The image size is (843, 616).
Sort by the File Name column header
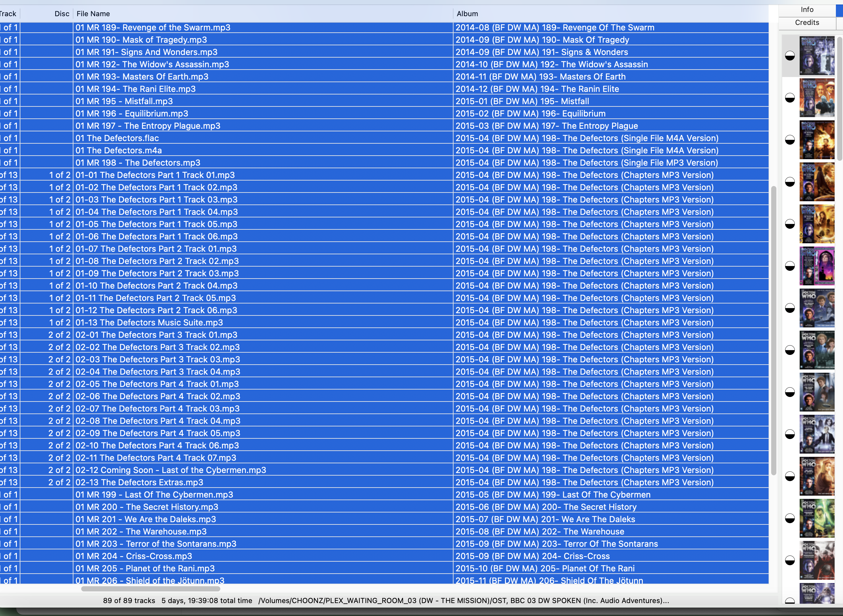93,14
